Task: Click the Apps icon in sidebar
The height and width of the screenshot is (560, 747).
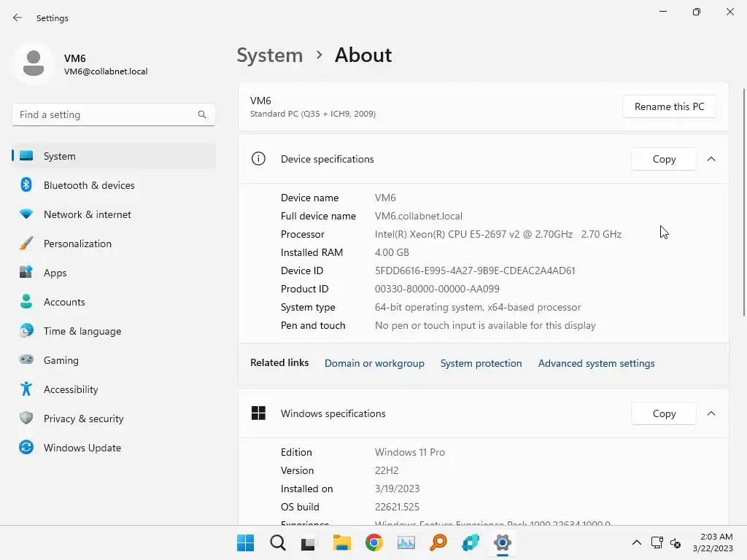Action: point(26,272)
